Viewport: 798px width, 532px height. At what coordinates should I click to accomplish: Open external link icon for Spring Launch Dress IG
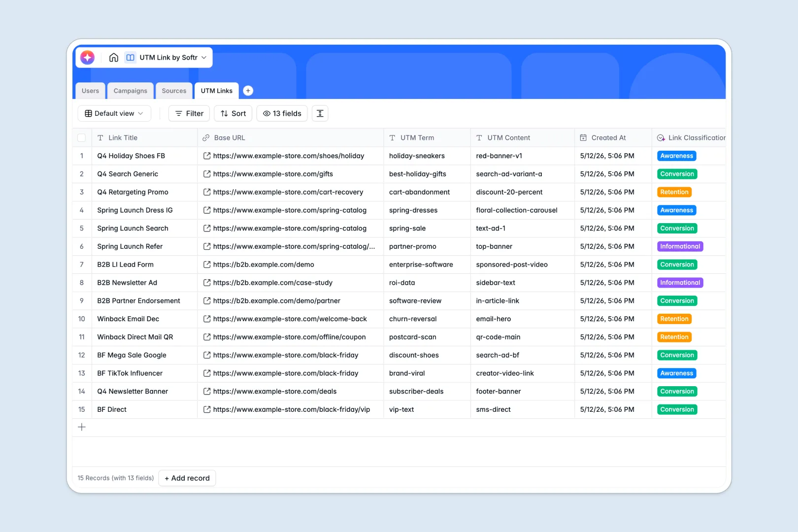click(207, 210)
